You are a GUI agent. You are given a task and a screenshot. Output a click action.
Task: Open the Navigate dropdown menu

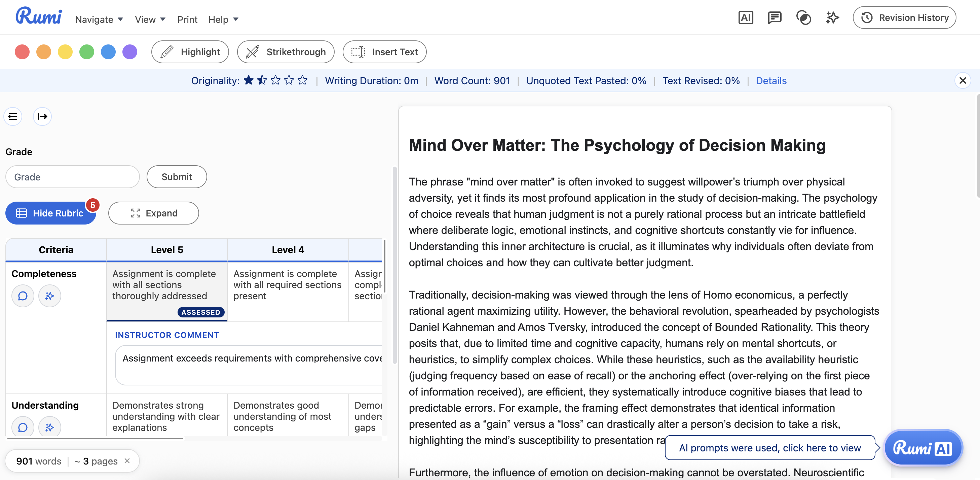click(x=99, y=20)
